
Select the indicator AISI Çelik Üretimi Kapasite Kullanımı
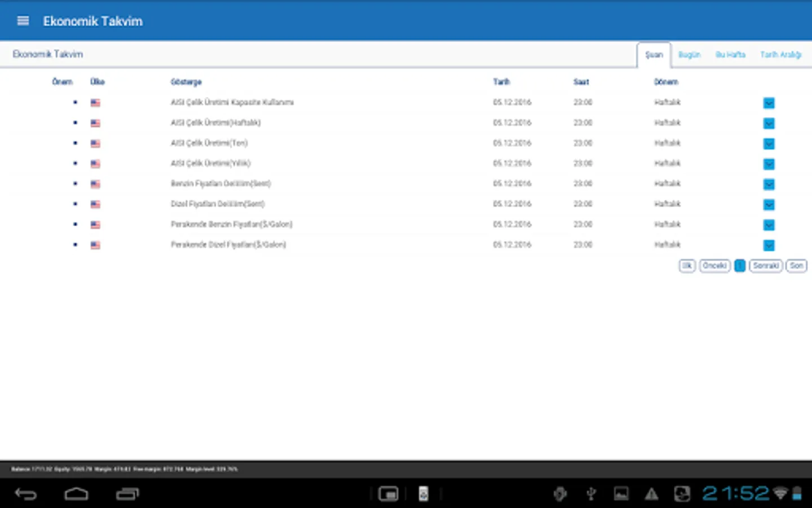click(232, 102)
